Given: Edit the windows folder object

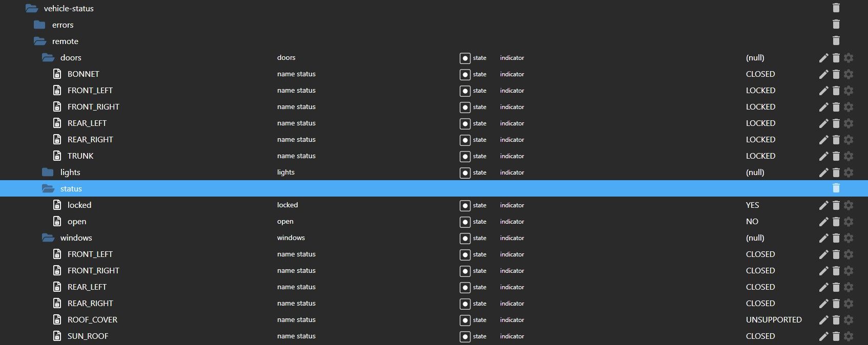Looking at the screenshot, I should click(823, 238).
